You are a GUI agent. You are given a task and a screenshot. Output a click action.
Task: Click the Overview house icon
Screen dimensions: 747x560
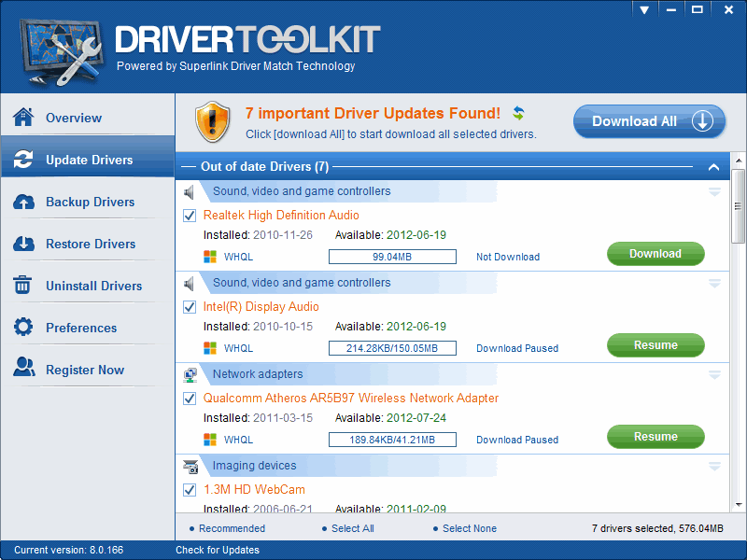pos(23,118)
